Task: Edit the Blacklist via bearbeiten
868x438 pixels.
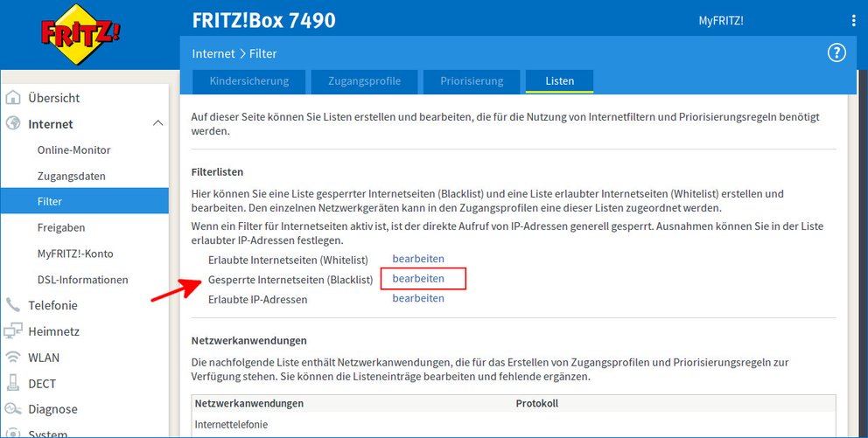Action: 418,278
